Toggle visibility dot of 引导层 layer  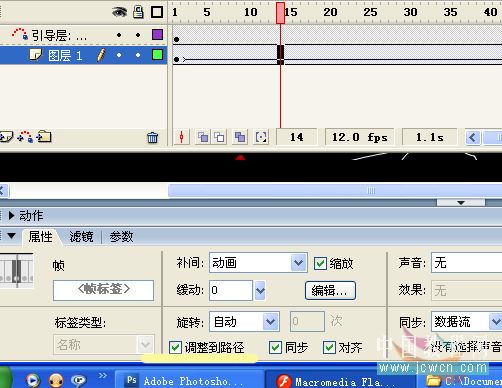point(119,35)
